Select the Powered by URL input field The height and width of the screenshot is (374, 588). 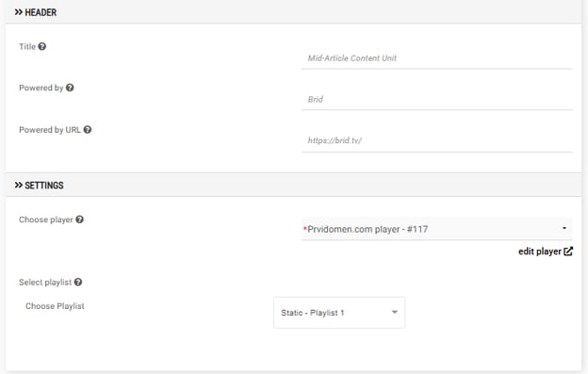pyautogui.click(x=437, y=141)
